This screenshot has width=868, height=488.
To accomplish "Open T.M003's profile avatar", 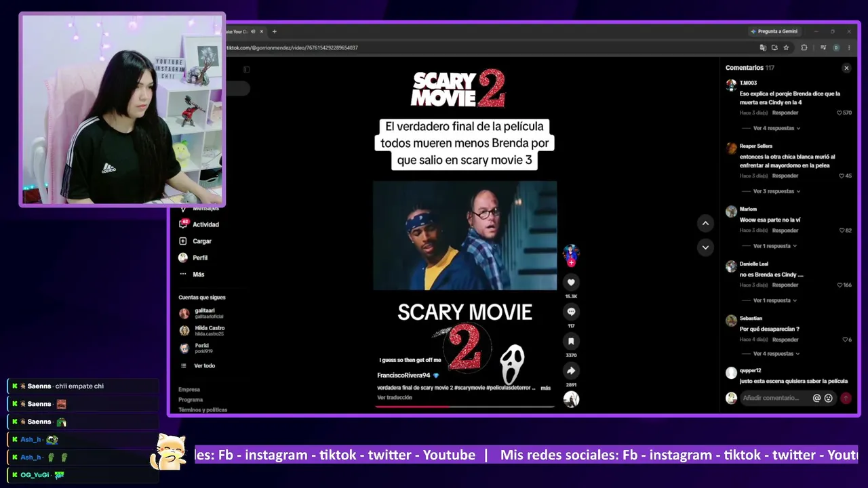I will click(731, 85).
